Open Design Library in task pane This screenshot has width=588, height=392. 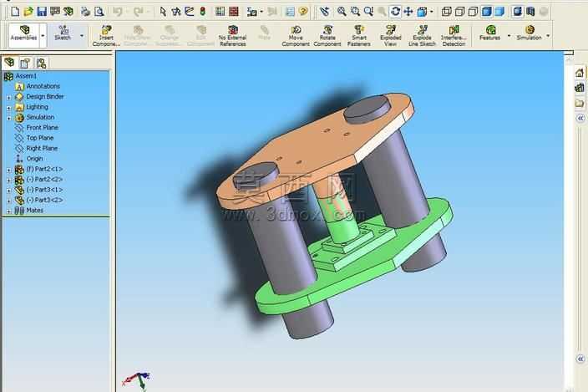(580, 88)
